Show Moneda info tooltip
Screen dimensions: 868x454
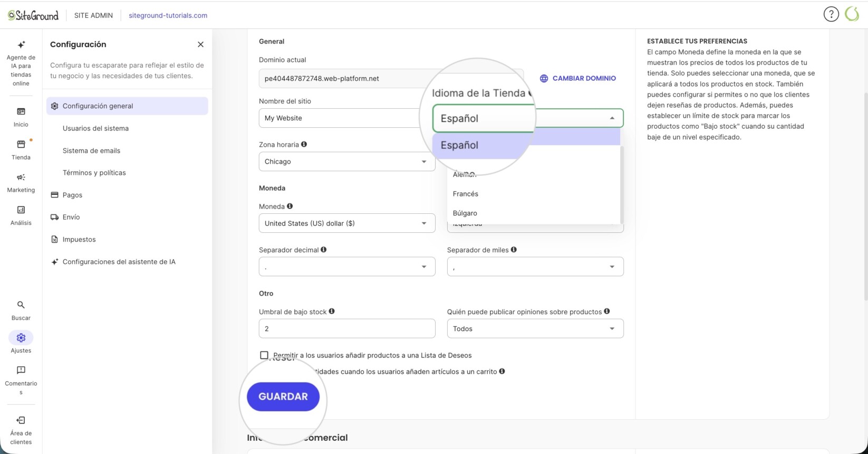point(290,206)
